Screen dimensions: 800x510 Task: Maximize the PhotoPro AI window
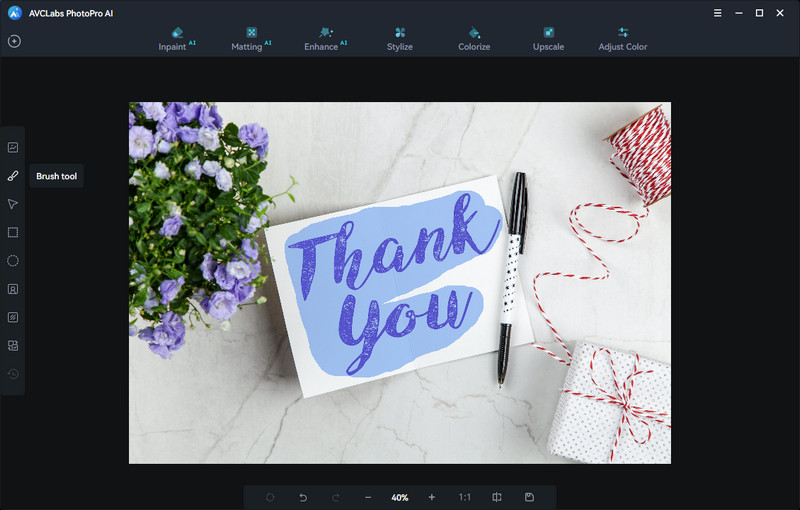pyautogui.click(x=759, y=13)
